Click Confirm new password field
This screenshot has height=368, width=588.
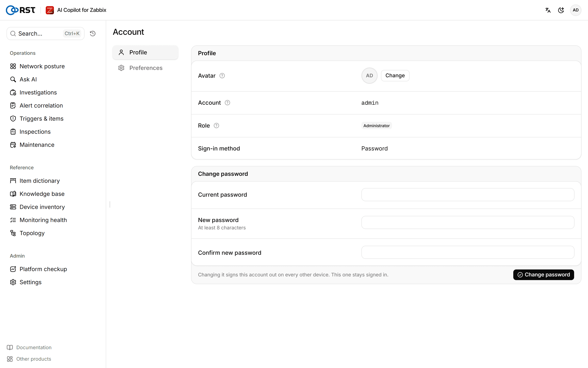(468, 252)
